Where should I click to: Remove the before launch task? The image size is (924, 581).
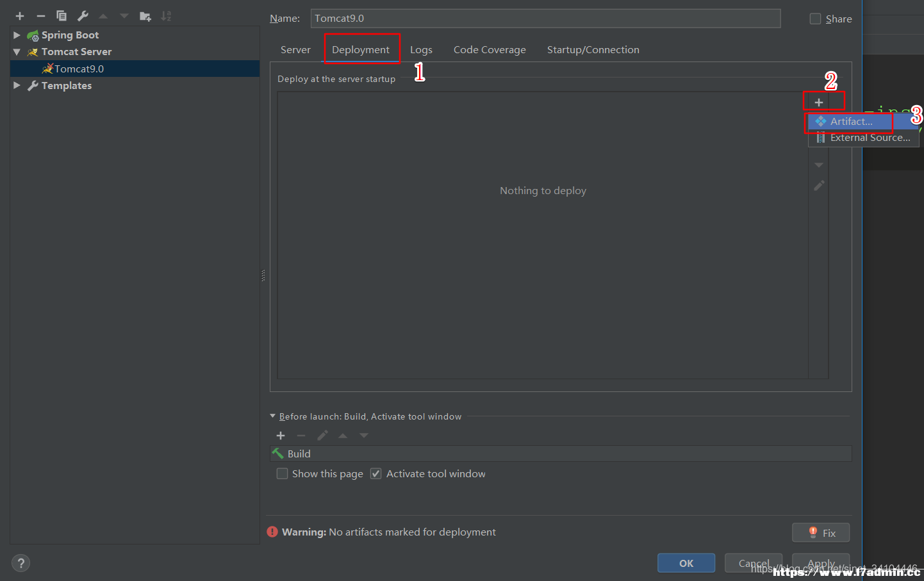coord(301,436)
